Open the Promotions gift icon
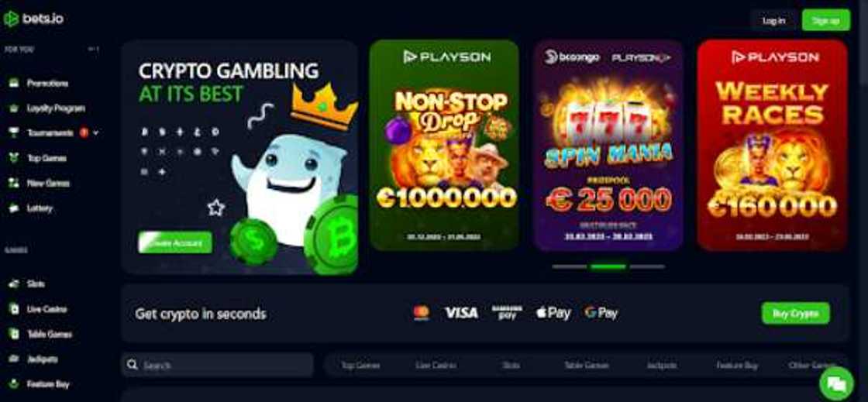The width and height of the screenshot is (868, 402). click(x=14, y=83)
